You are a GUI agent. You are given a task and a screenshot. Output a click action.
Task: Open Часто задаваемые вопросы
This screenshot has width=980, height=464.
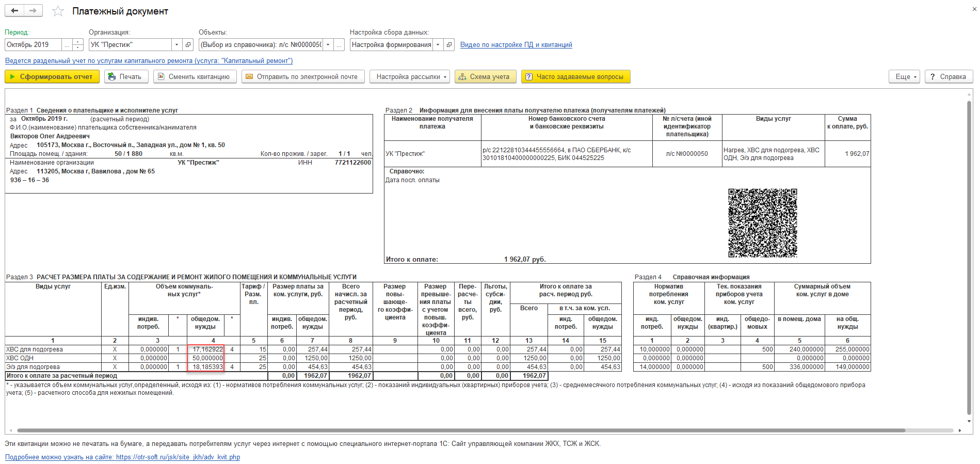[x=575, y=76]
